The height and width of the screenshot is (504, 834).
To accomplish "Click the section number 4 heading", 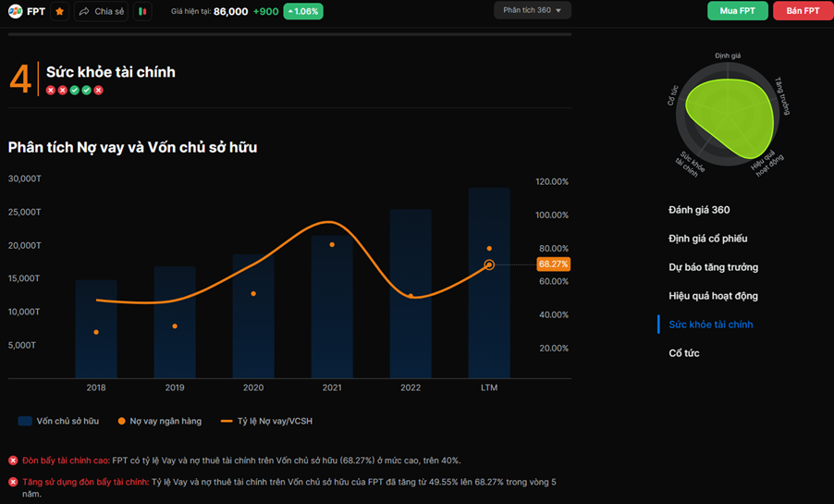I will (20, 80).
